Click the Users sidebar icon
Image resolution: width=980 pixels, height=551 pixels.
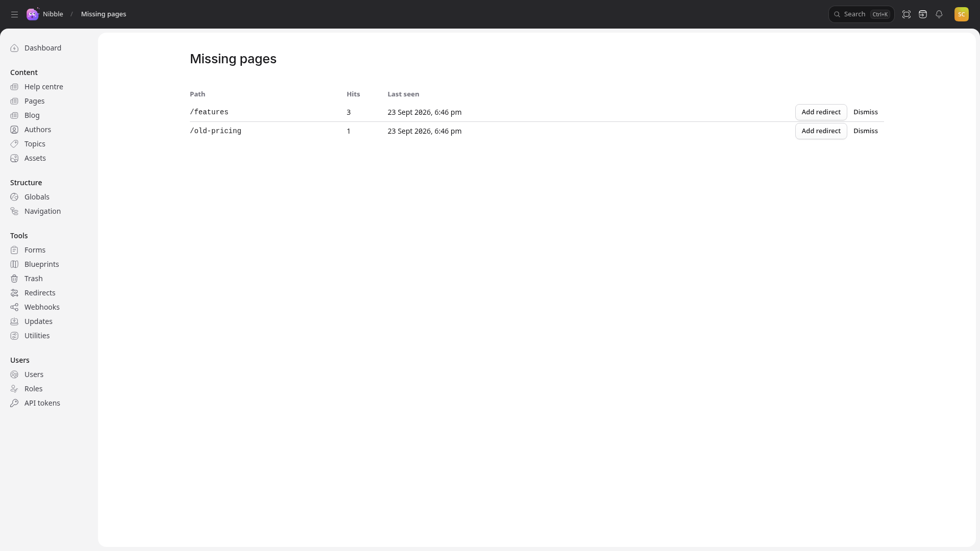point(14,374)
